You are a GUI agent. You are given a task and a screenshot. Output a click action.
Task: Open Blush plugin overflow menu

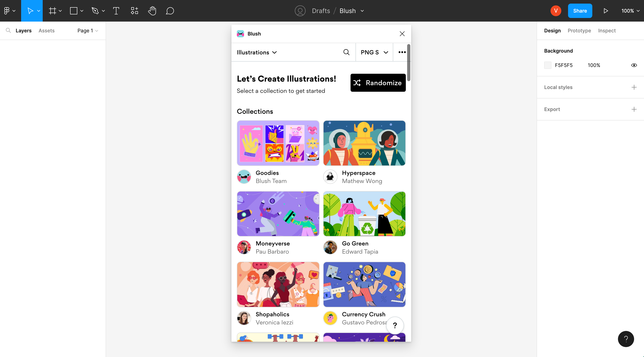[x=402, y=52]
